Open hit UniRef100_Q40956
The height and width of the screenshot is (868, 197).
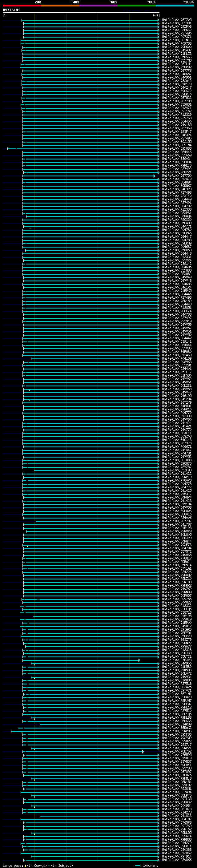coord(177,663)
